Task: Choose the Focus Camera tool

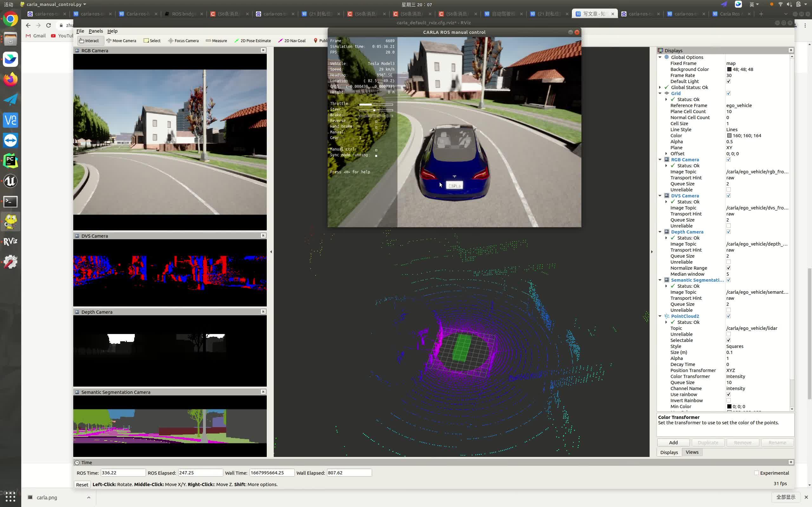Action: tap(183, 41)
